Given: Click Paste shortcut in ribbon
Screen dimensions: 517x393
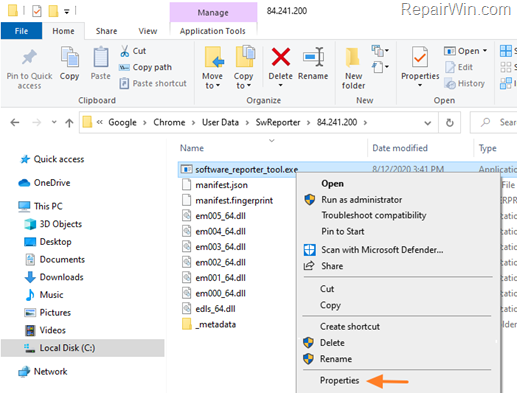Looking at the screenshot, I should 153,83.
